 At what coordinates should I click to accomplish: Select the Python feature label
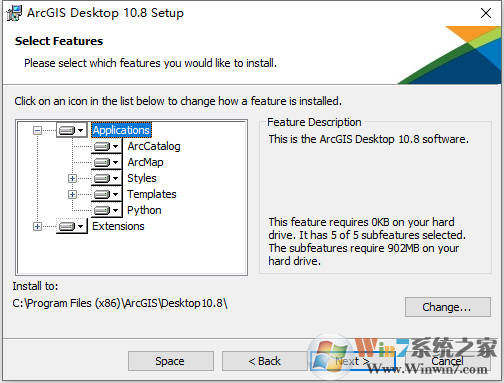point(144,210)
